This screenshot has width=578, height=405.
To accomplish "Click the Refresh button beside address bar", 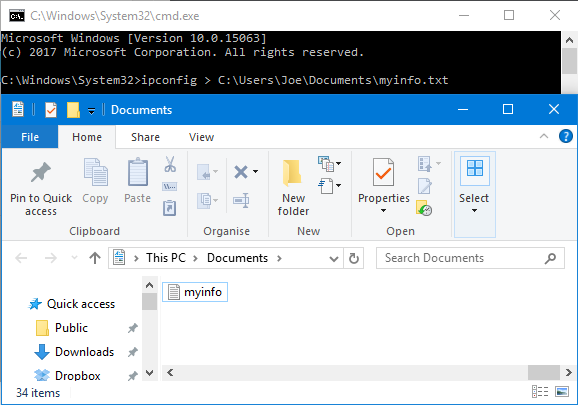I will tap(354, 258).
